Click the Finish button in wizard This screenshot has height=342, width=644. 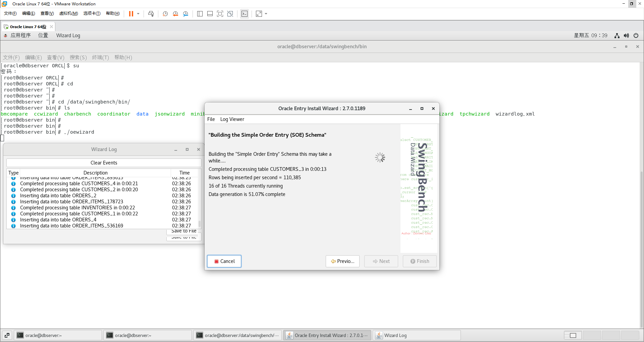420,261
